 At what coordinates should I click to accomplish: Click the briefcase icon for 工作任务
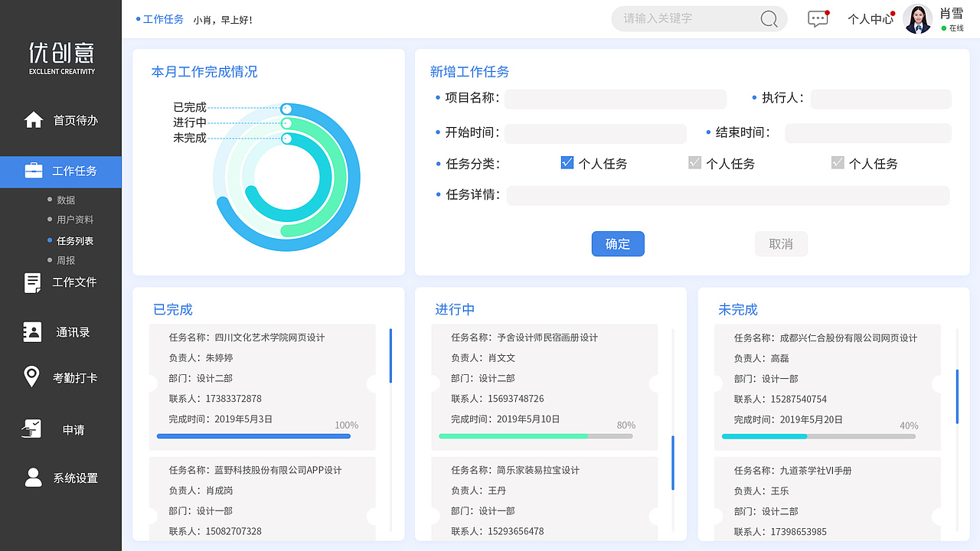pyautogui.click(x=34, y=171)
